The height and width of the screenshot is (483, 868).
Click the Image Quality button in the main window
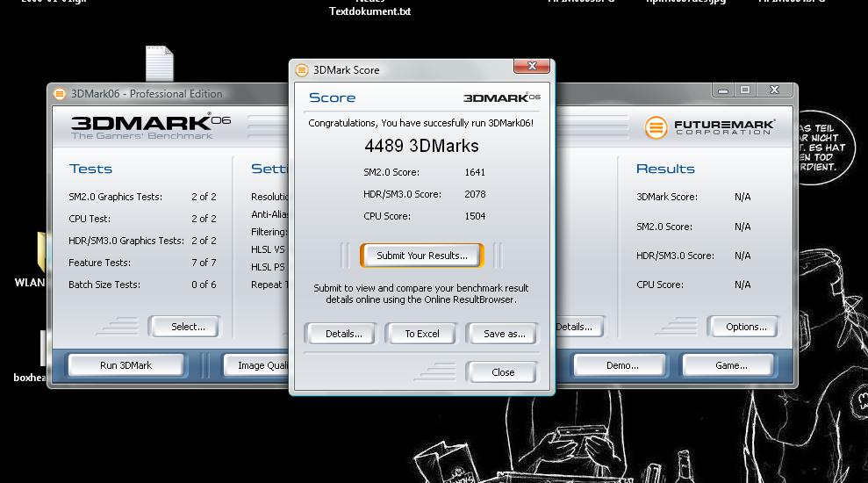click(x=256, y=365)
